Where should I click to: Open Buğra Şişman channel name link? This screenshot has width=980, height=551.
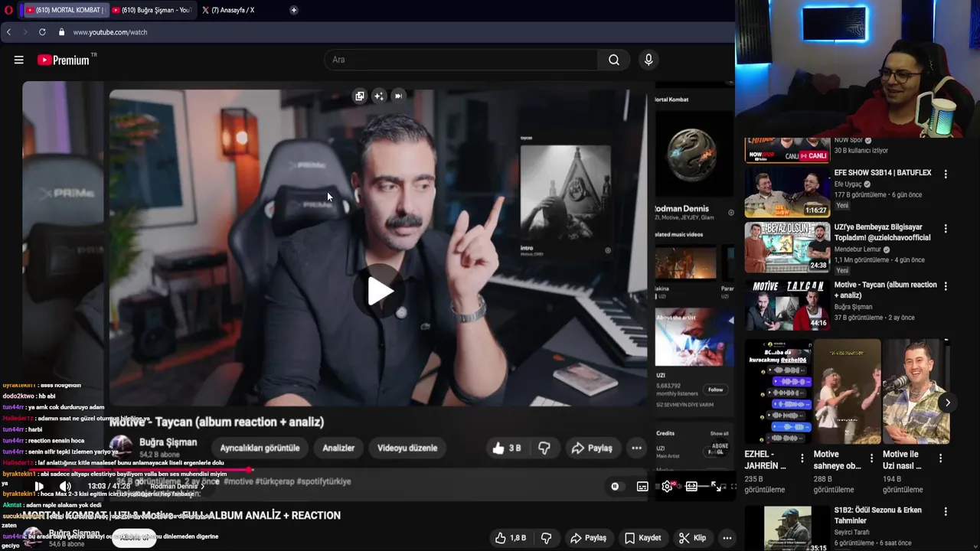click(x=168, y=442)
